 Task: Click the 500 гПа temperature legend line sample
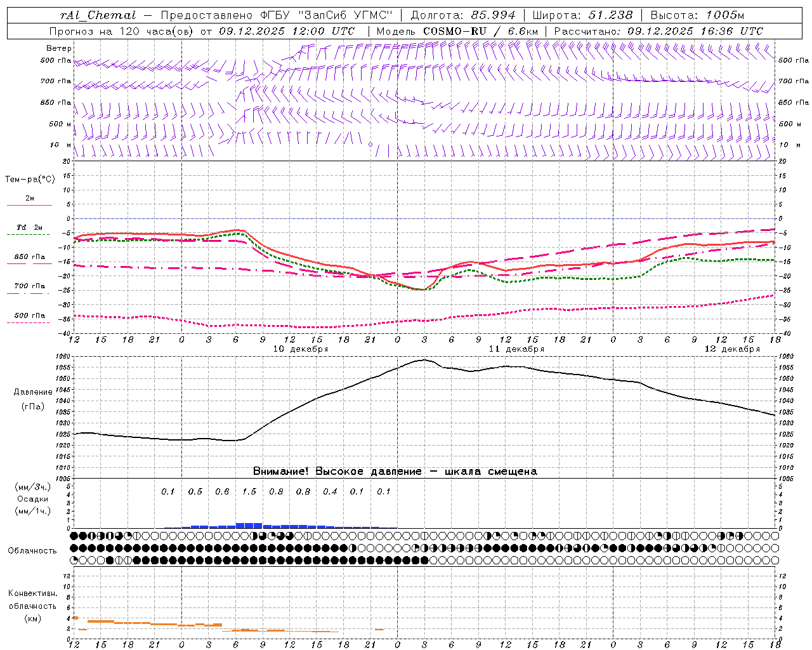28,322
